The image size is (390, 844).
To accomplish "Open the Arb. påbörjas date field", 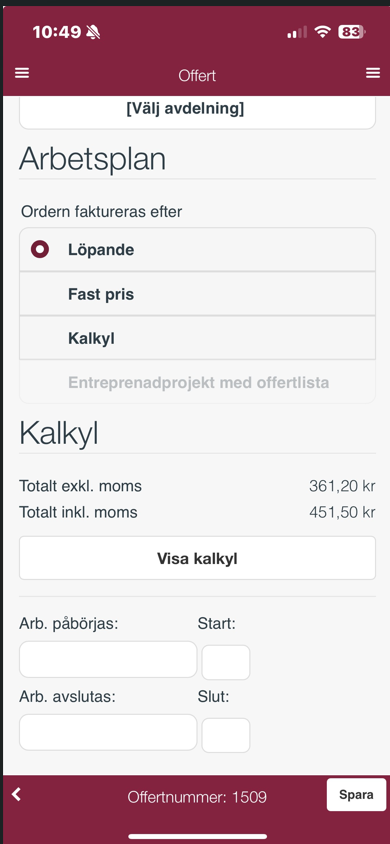I will point(108,659).
